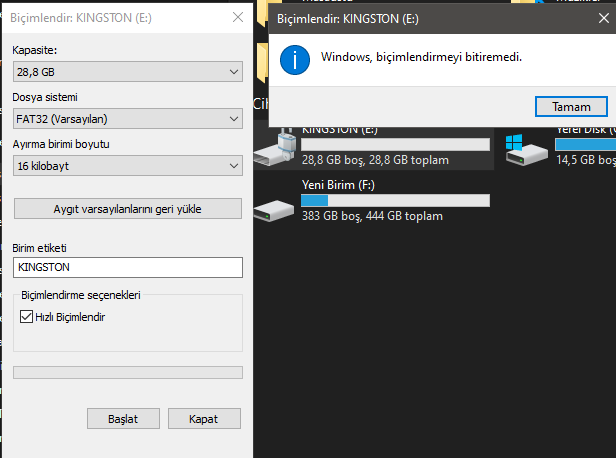Open the Ayırma birimi boyutu dropdown
The image size is (616, 458).
point(128,166)
